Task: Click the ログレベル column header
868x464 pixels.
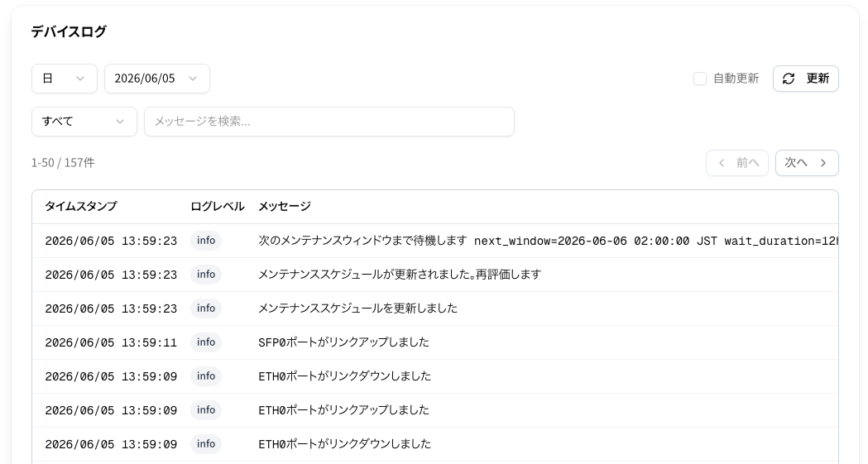Action: tap(217, 206)
